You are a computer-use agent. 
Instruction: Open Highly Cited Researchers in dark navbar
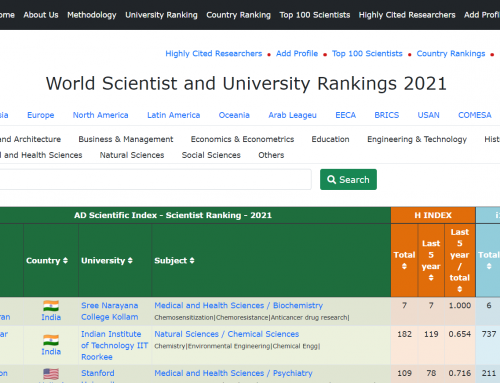(407, 15)
